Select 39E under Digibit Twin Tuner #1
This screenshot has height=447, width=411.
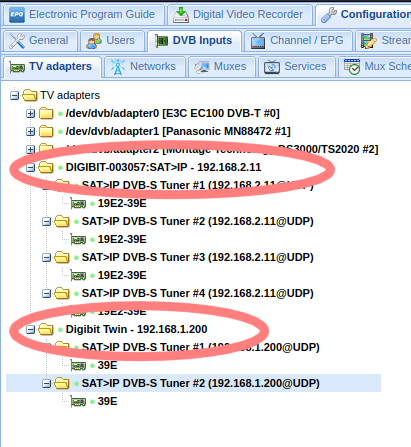[x=107, y=365]
